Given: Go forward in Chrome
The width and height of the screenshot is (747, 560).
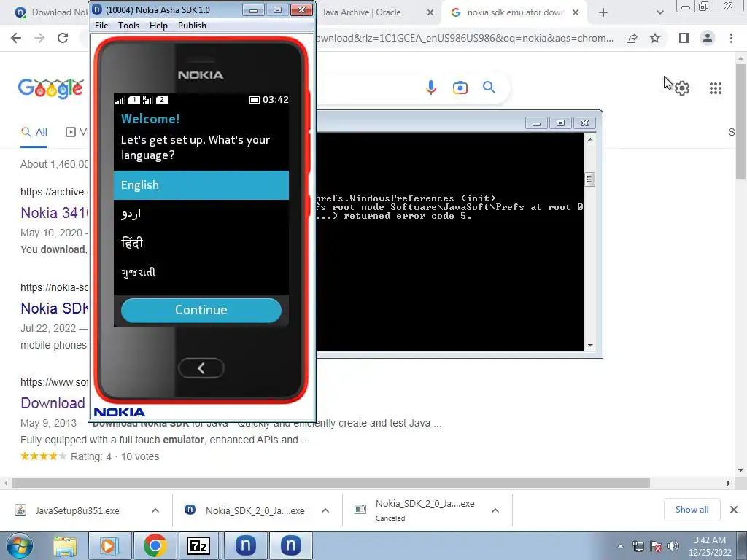Looking at the screenshot, I should coord(39,38).
